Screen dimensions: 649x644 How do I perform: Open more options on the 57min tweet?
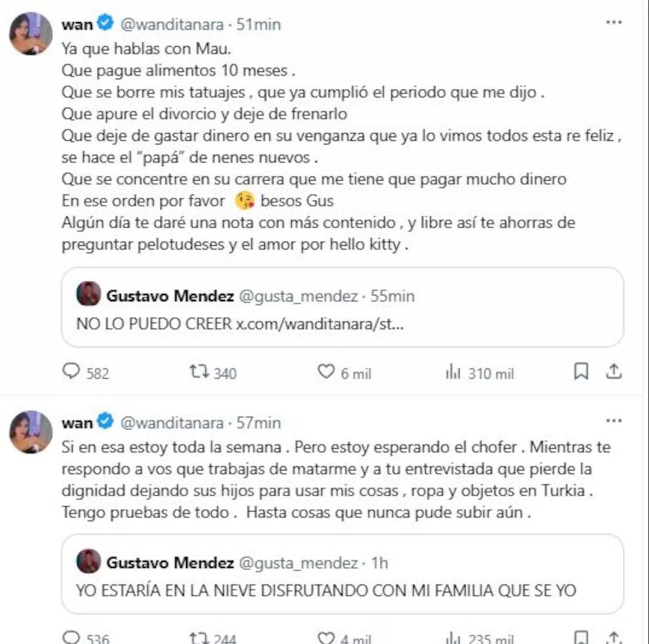(613, 422)
